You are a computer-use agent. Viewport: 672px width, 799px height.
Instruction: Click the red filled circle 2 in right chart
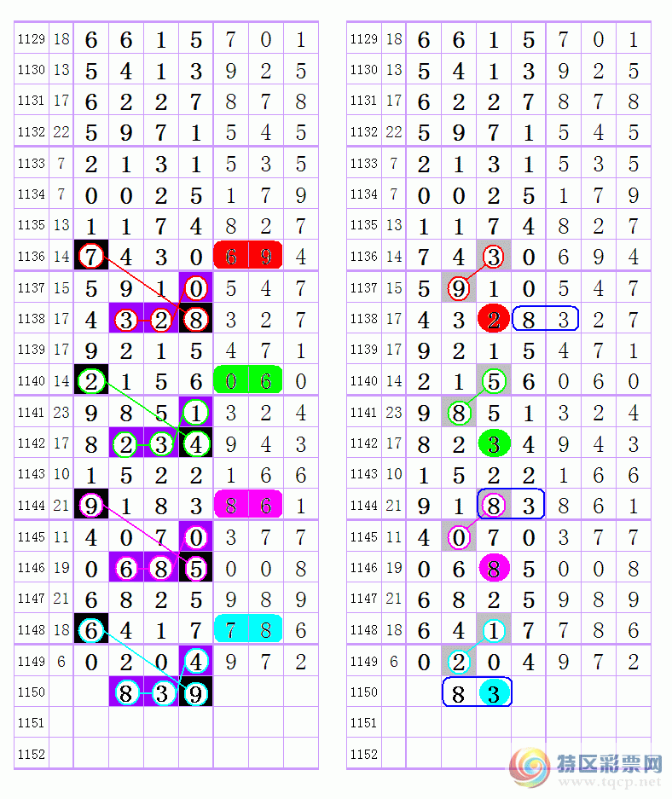click(x=493, y=319)
